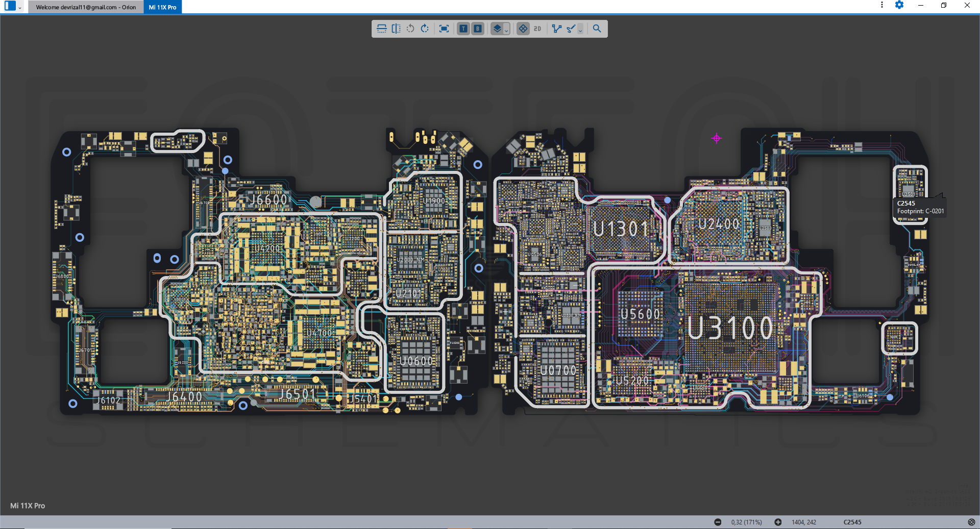Select the U2400 component

click(x=719, y=224)
